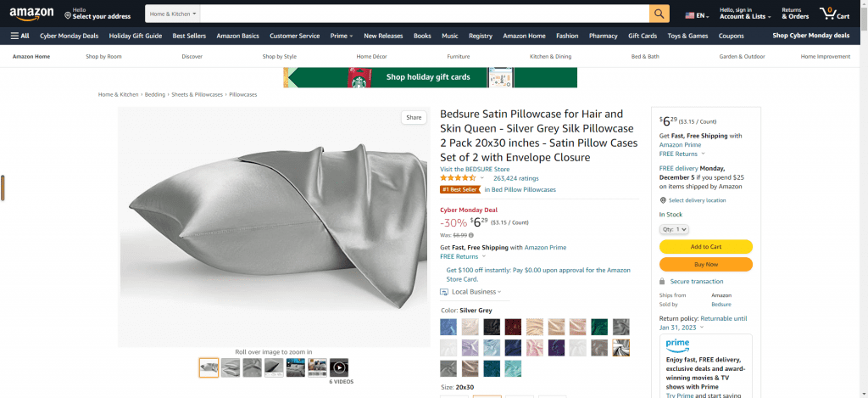Choose the black color swatch
Screen dimensions: 868x398
[x=492, y=327]
